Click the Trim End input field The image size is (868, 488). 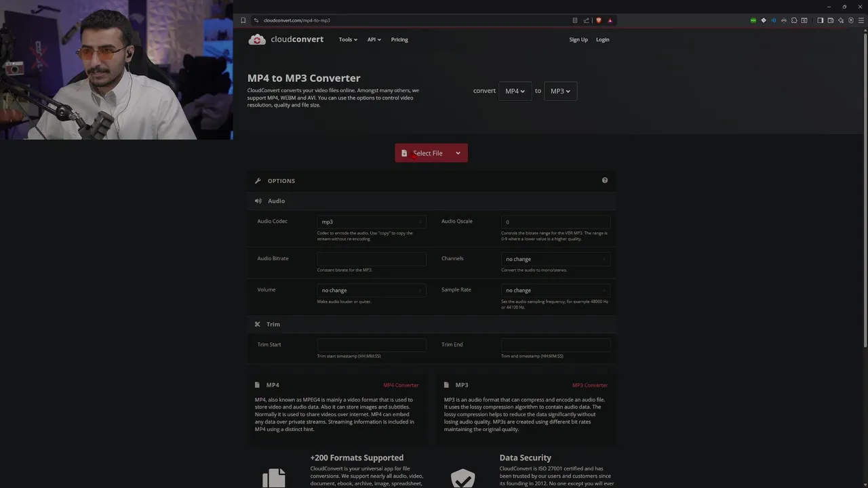click(x=555, y=345)
